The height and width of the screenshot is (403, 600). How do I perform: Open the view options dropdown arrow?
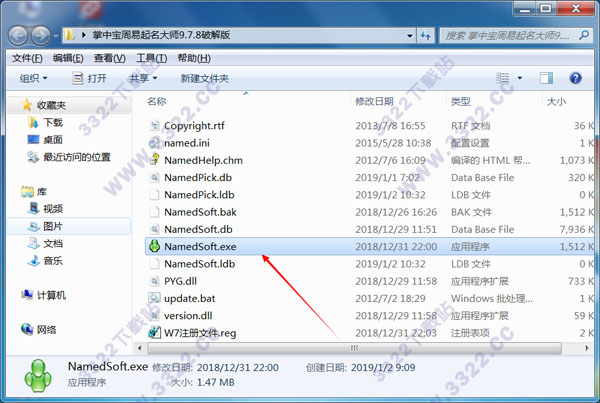520,78
